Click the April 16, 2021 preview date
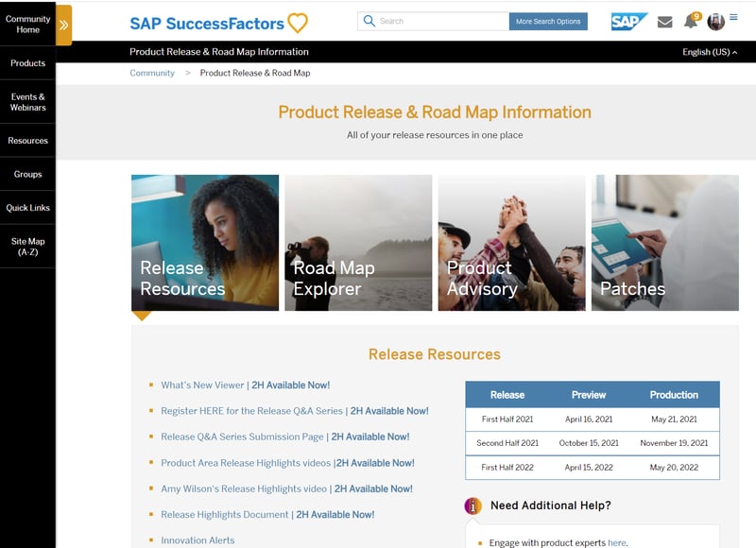Image resolution: width=756 pixels, height=548 pixels. (589, 420)
